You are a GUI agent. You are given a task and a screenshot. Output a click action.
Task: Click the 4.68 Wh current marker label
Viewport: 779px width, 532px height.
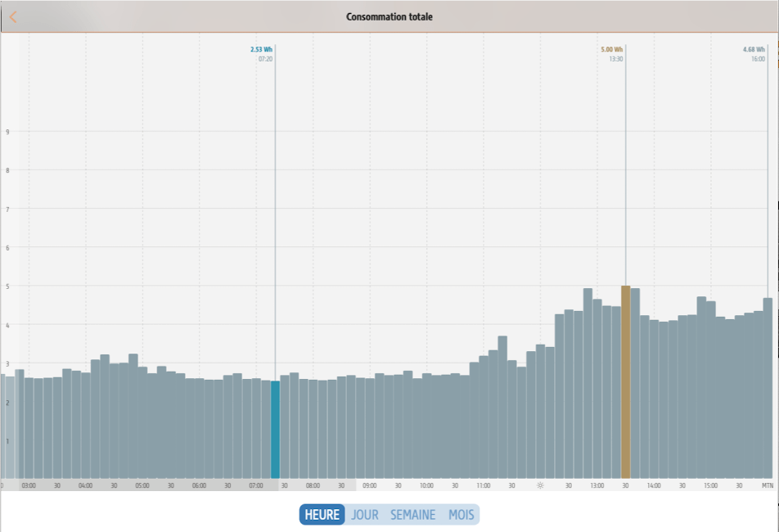(x=754, y=50)
